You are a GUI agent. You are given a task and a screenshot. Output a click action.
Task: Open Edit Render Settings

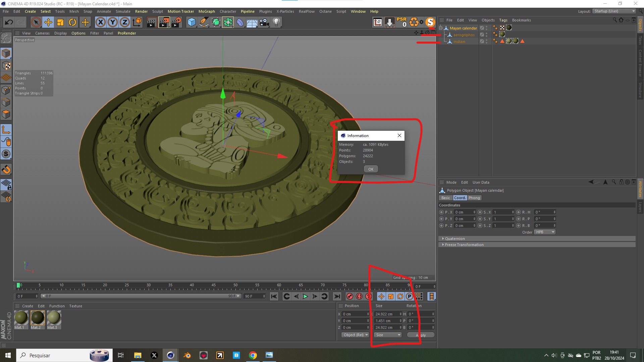(176, 22)
